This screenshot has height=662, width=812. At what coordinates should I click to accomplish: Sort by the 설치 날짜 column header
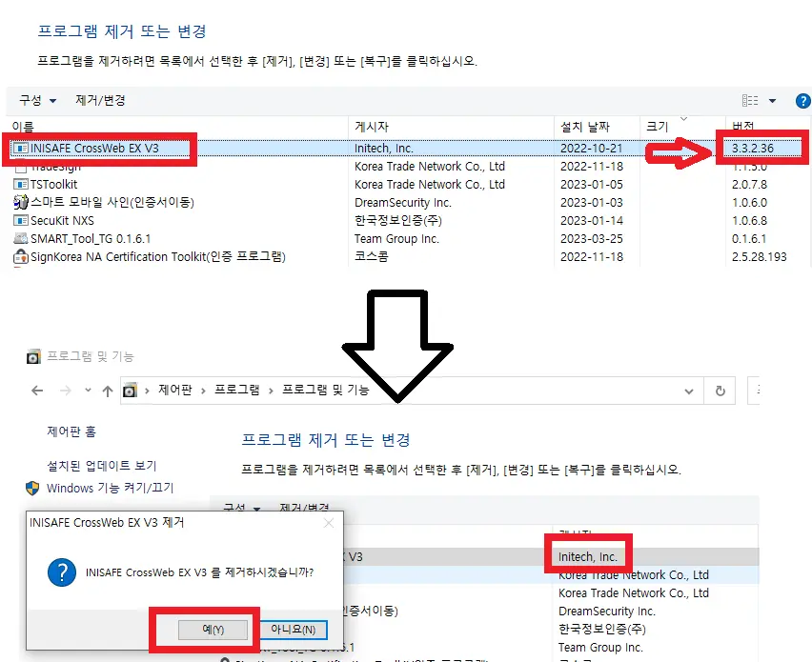(x=585, y=127)
